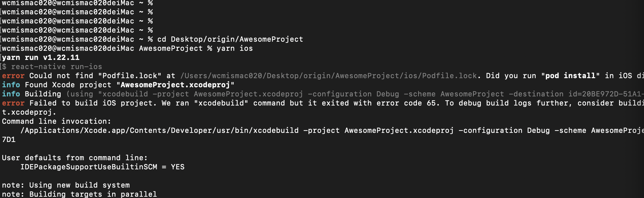
Task: Click the "error code 65" text
Action: 408,103
